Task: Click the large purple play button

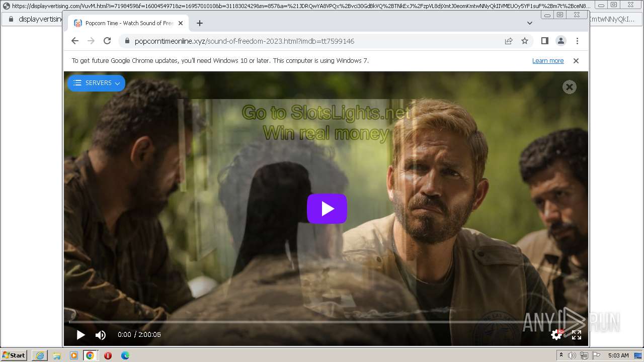Action: tap(327, 209)
